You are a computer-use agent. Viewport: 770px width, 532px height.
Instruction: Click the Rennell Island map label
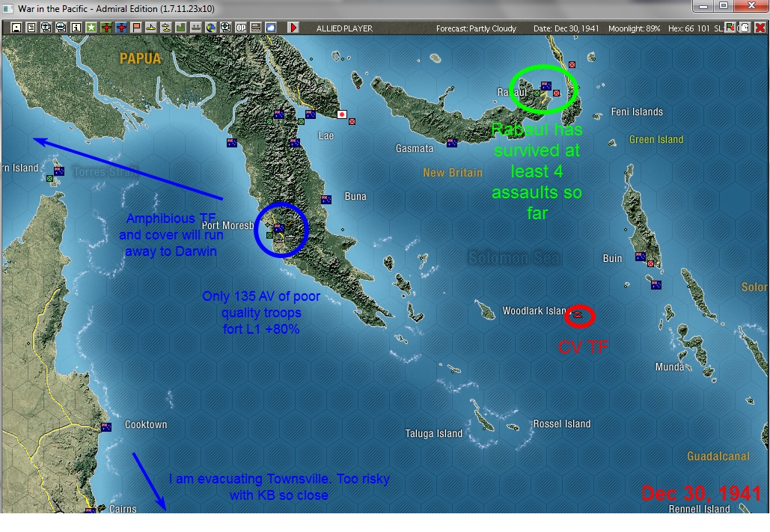pyautogui.click(x=699, y=509)
